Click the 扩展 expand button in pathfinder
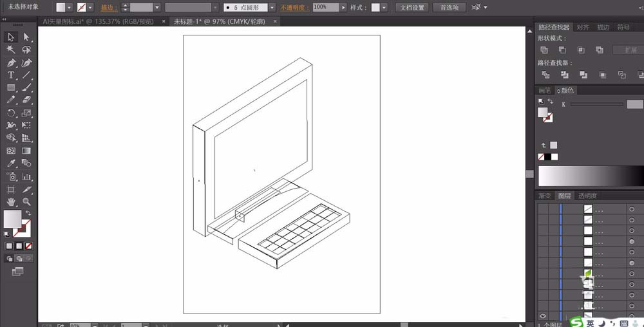644x327 pixels. [x=629, y=50]
